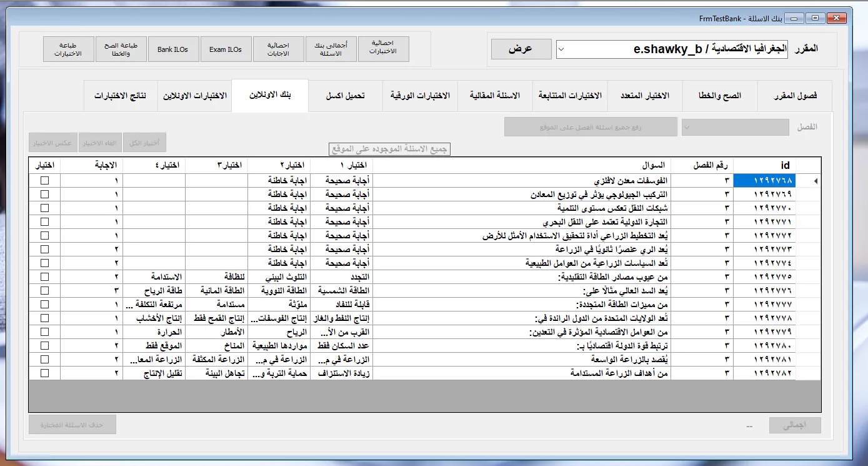Viewport: 868px width, 466px height.
Task: Select the id cell ١٢٩٢٧٨٢
Action: [x=764, y=373]
